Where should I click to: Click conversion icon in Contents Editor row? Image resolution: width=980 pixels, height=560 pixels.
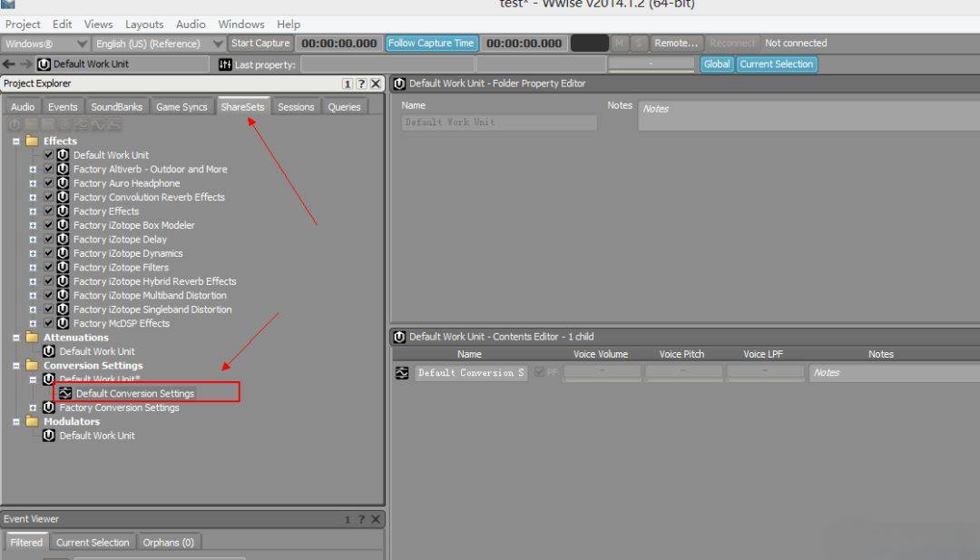(x=402, y=373)
